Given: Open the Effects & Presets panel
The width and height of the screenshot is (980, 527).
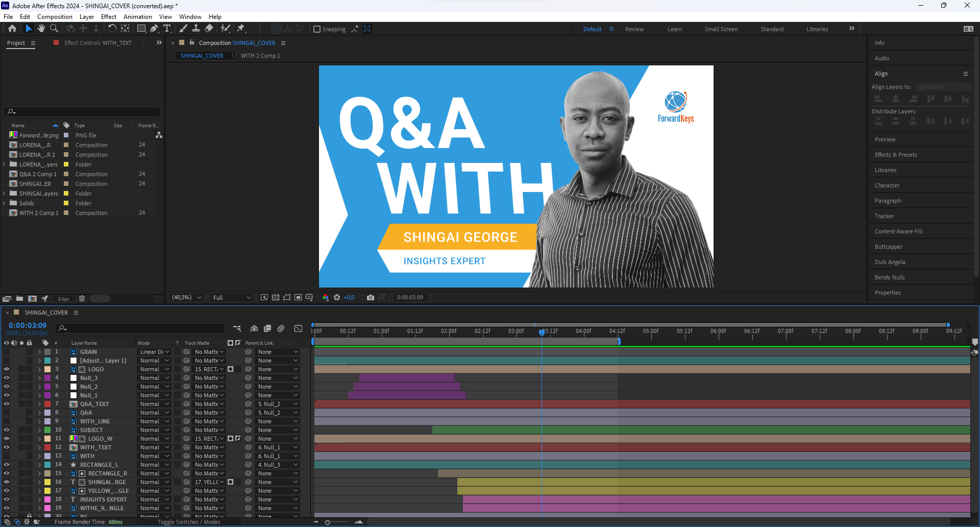Looking at the screenshot, I should 896,155.
